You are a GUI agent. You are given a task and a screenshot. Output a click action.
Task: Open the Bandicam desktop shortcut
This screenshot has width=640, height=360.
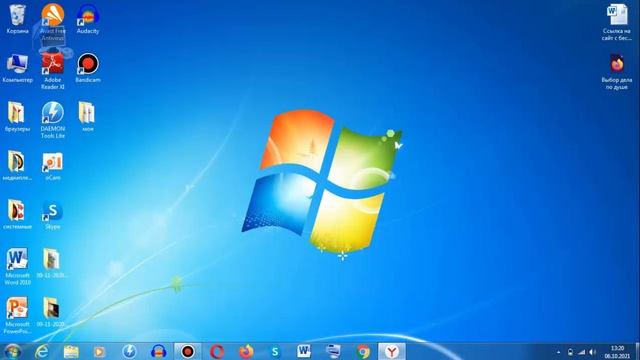click(x=88, y=68)
